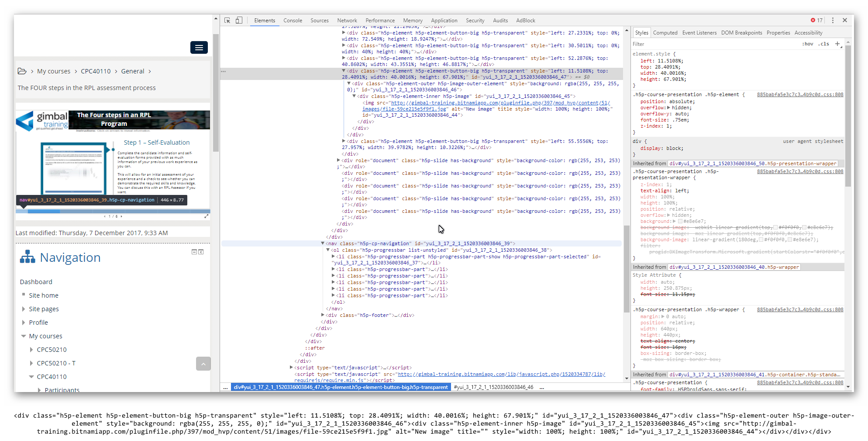Open the Properties pane tab

tap(778, 33)
